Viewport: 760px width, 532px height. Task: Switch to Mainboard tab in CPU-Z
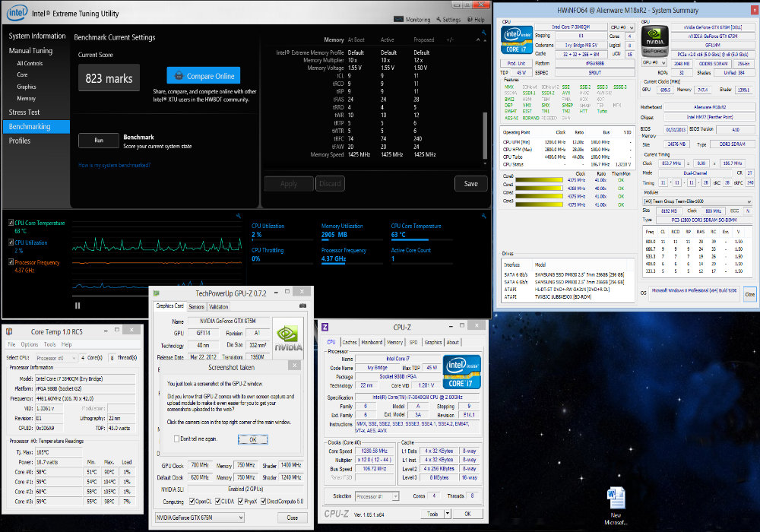(x=372, y=342)
